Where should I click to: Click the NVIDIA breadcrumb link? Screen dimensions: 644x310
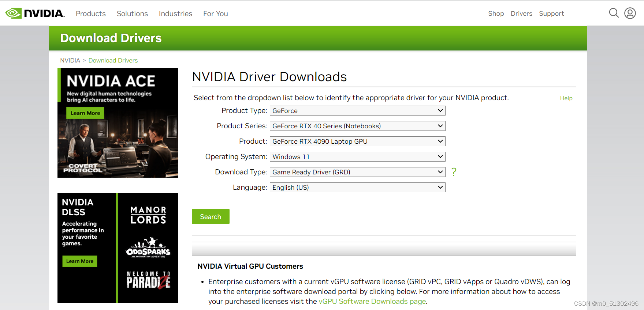tap(70, 60)
